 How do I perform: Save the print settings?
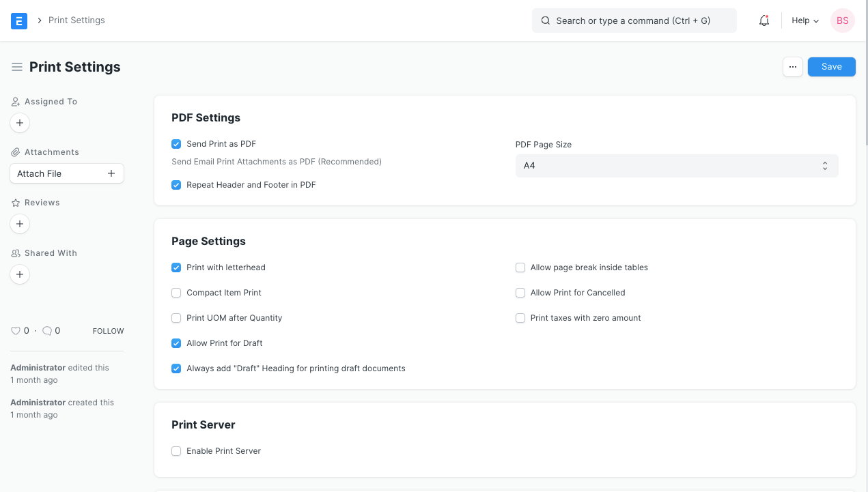click(831, 66)
